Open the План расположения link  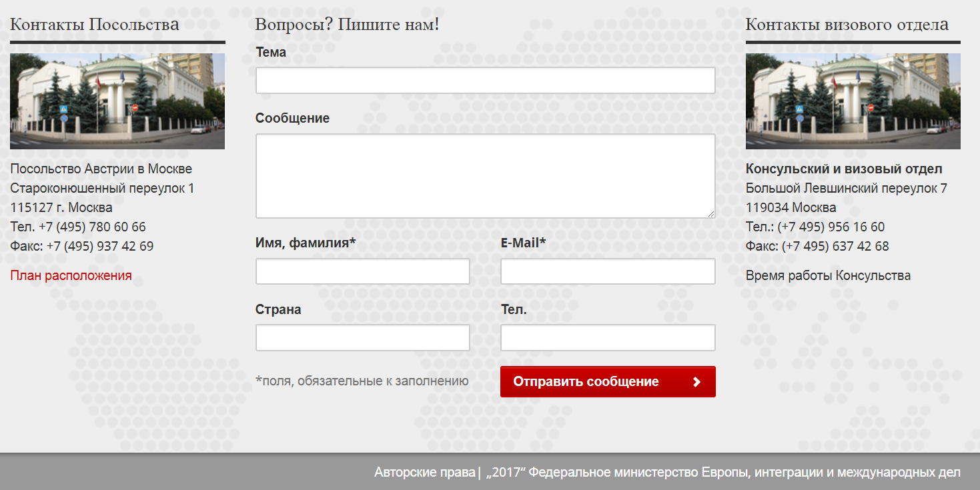coord(71,275)
